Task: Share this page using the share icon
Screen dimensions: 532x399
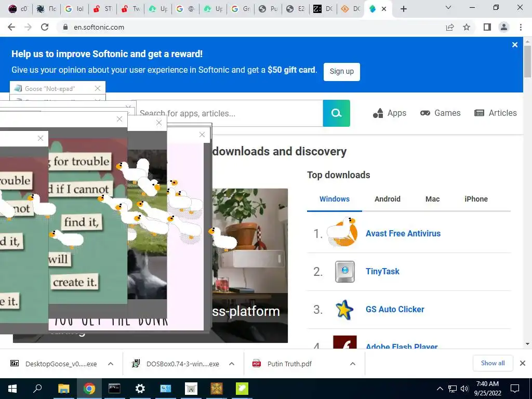Action: [x=450, y=27]
